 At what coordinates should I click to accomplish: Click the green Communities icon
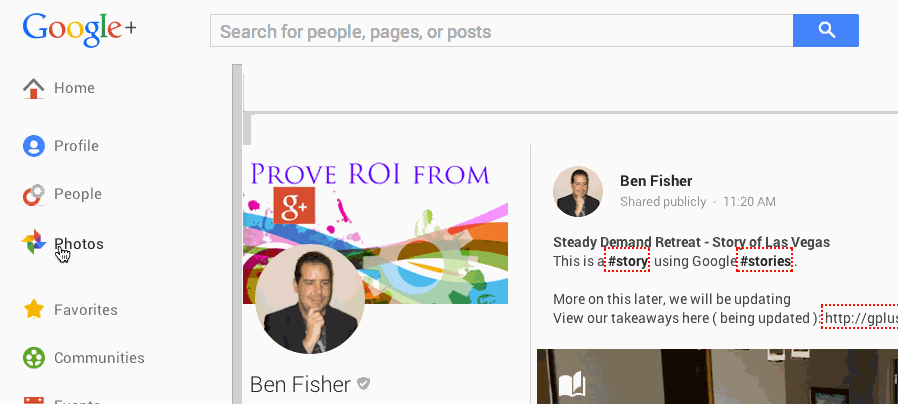click(34, 358)
